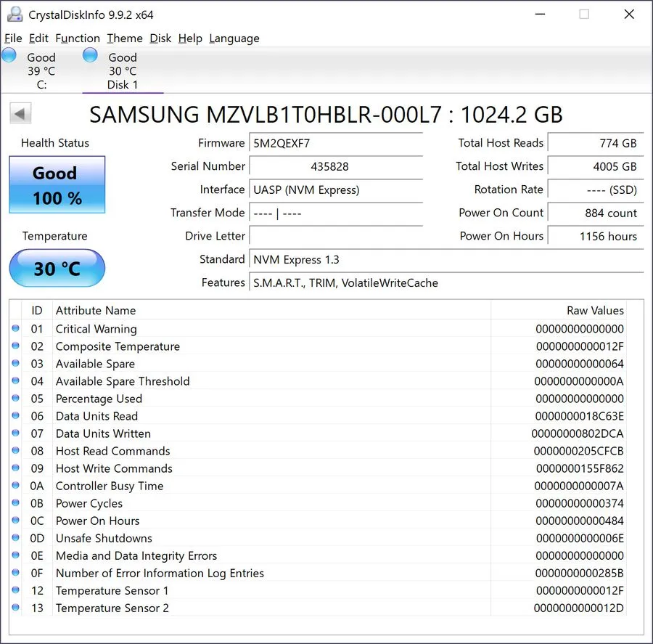Switch to the C: drive tab
The image size is (653, 644).
click(x=41, y=70)
